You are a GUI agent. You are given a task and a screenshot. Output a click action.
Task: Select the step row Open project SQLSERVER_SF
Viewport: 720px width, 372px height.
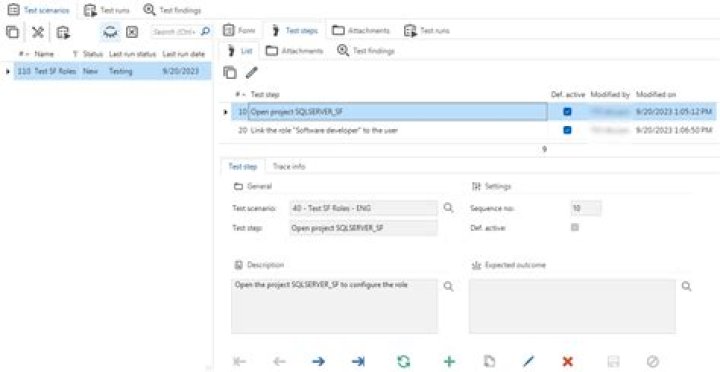473,112
